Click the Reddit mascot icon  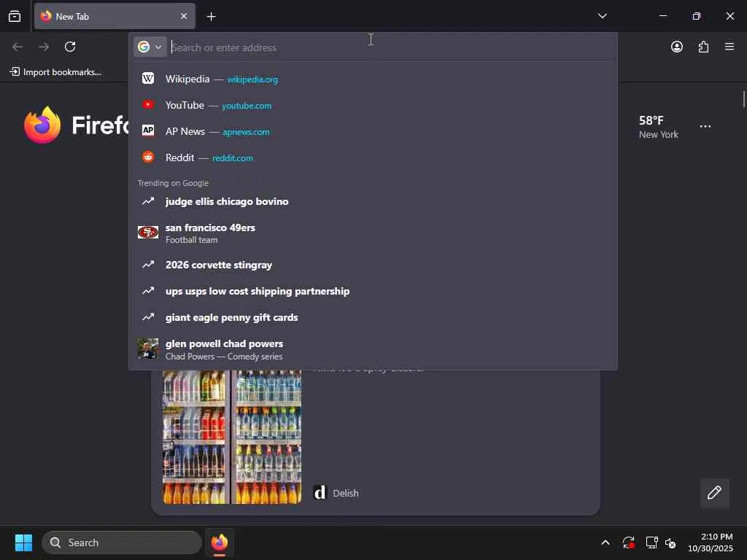tap(148, 157)
